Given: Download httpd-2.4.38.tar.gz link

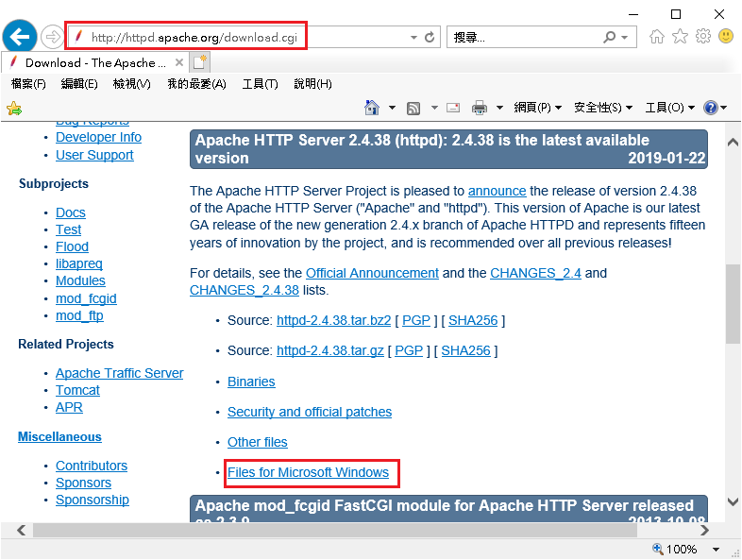Looking at the screenshot, I should pyautogui.click(x=330, y=350).
